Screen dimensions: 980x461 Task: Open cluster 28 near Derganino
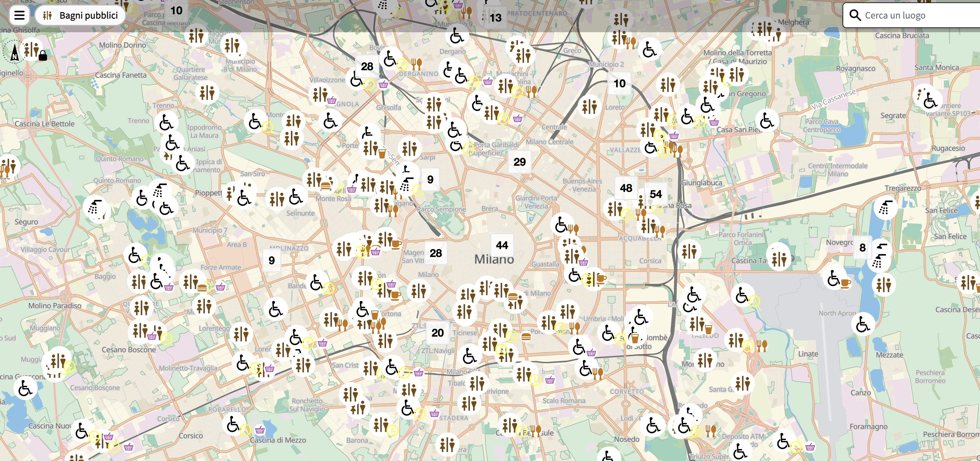coord(367,67)
